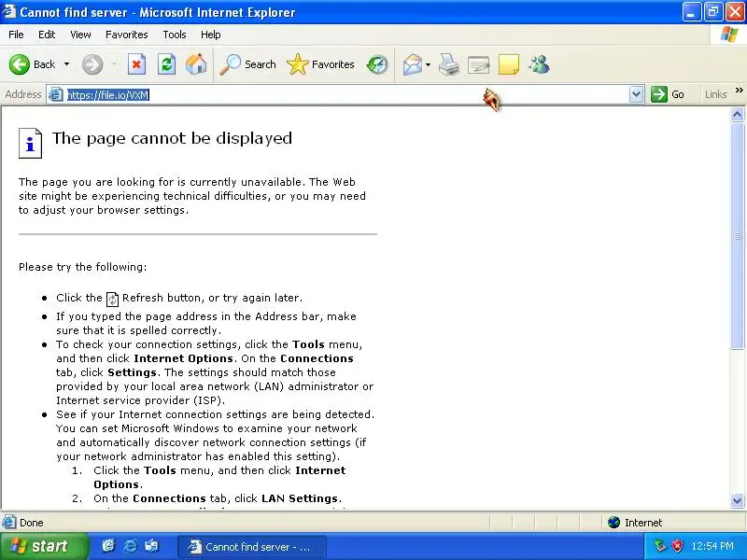Image resolution: width=747 pixels, height=560 pixels.
Task: Open the Tools menu
Action: click(x=175, y=35)
